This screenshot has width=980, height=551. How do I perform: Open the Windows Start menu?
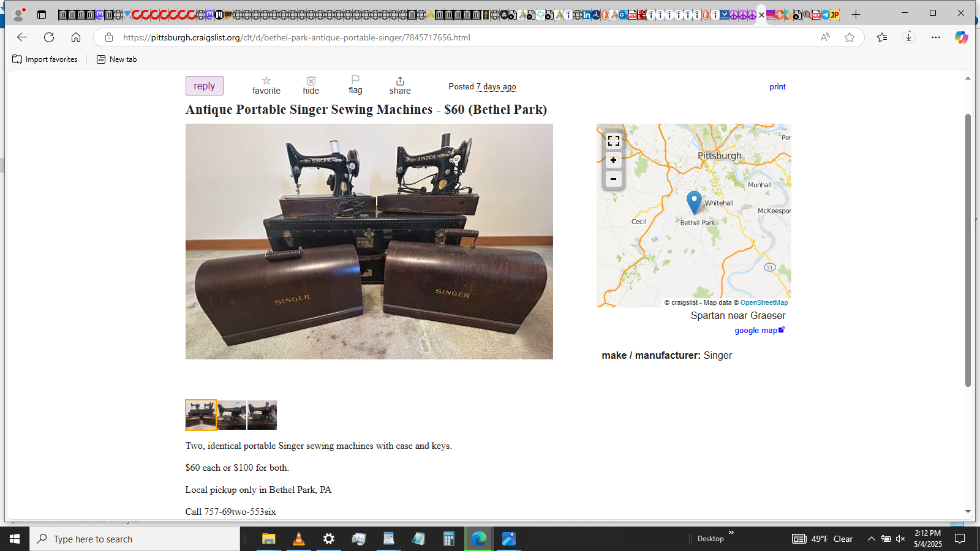[15, 539]
